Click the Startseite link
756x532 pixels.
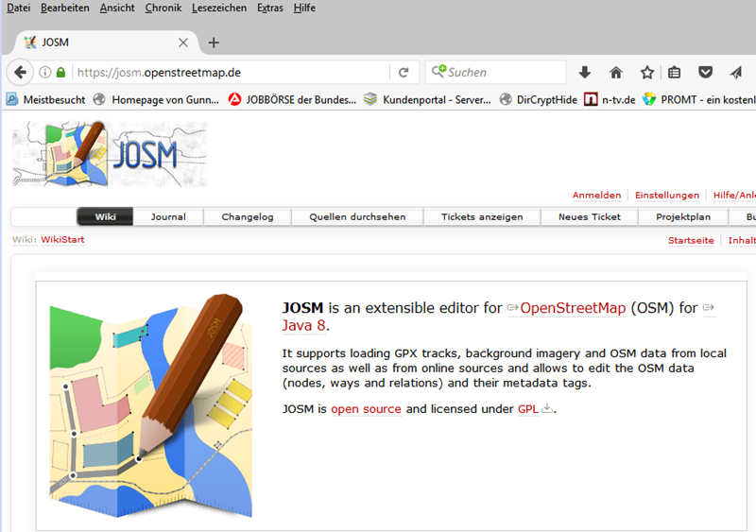691,240
